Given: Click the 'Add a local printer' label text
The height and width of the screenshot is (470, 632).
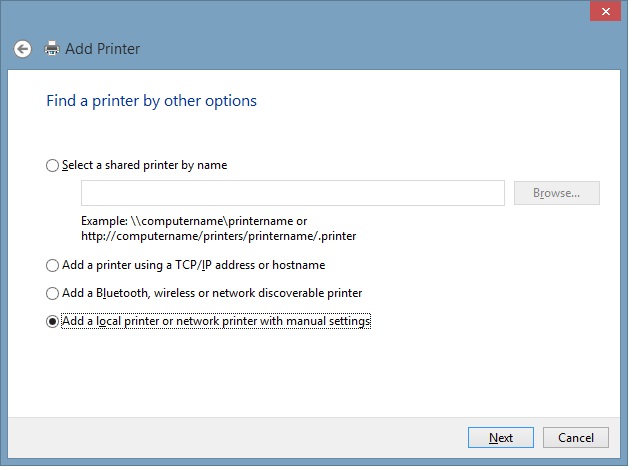Looking at the screenshot, I should tap(216, 322).
